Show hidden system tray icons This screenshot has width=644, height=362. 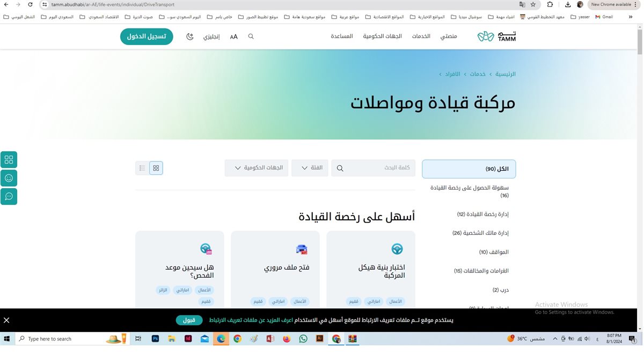(554, 339)
